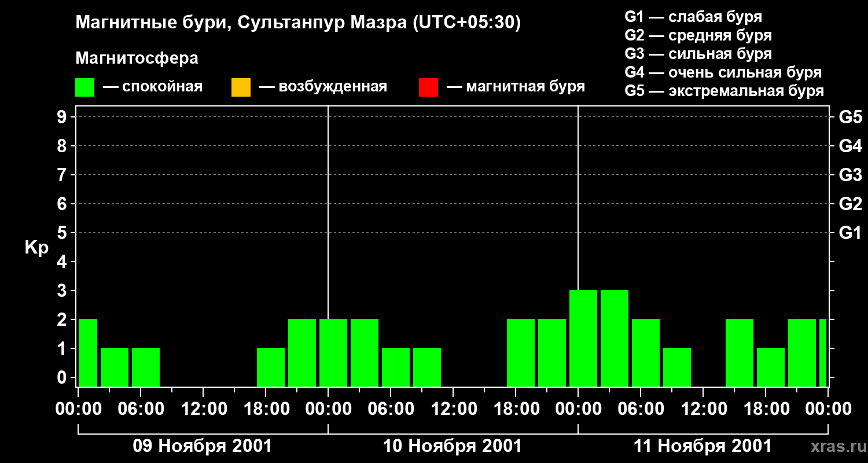Click the 00:00 label between 10 and 11 Ноября
868x463 pixels.
click(x=578, y=409)
